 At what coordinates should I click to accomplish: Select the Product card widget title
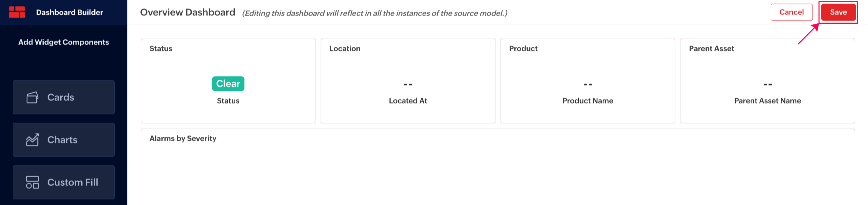click(523, 49)
